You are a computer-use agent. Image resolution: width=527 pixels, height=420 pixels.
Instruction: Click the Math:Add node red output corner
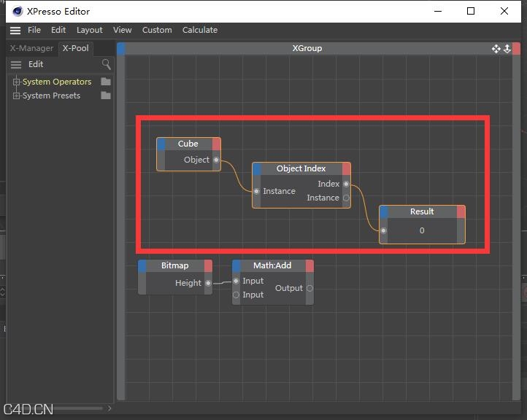[309, 265]
